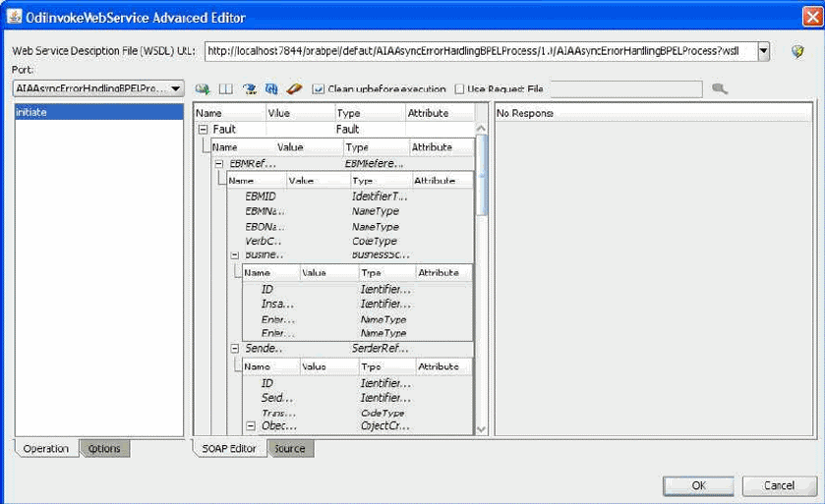Switch to the Options tab

coord(104,449)
